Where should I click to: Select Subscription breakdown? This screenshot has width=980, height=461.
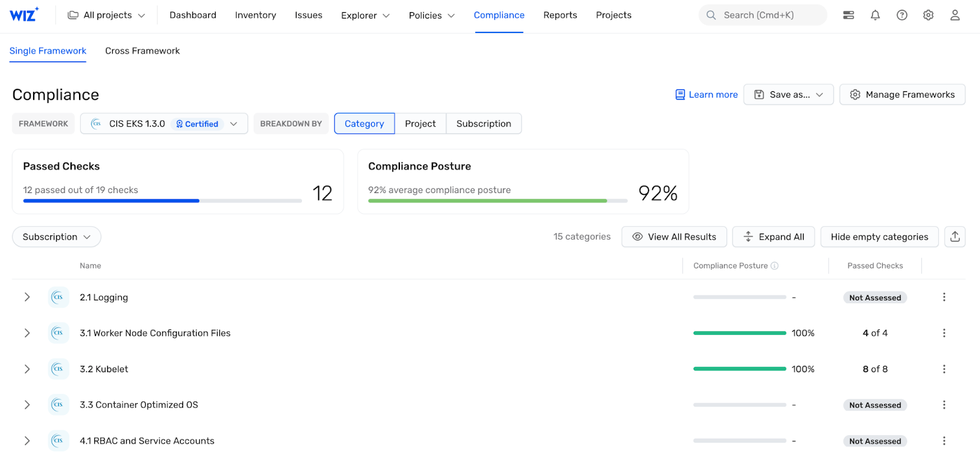pos(484,124)
